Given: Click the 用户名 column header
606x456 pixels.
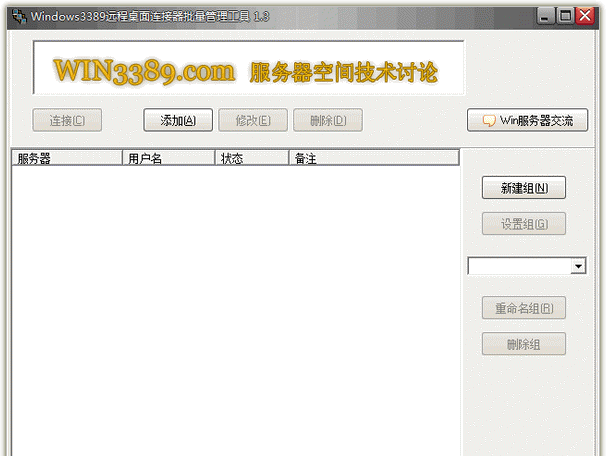Looking at the screenshot, I should pos(168,158).
